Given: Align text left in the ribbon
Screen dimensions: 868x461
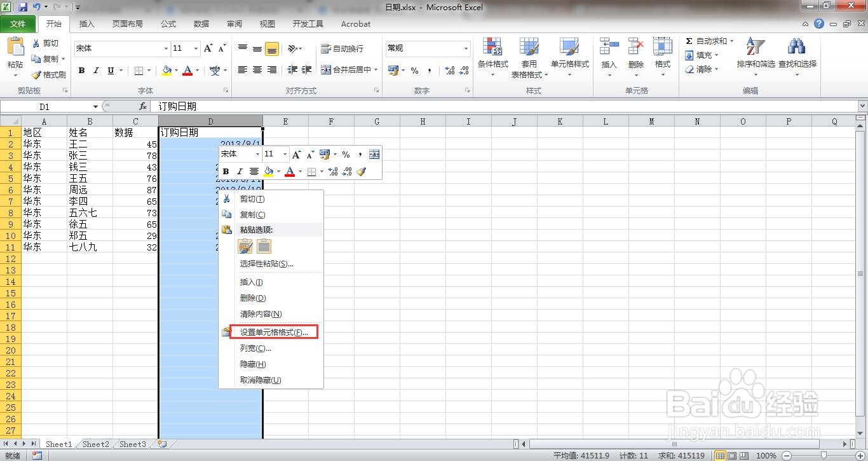Looking at the screenshot, I should point(243,70).
